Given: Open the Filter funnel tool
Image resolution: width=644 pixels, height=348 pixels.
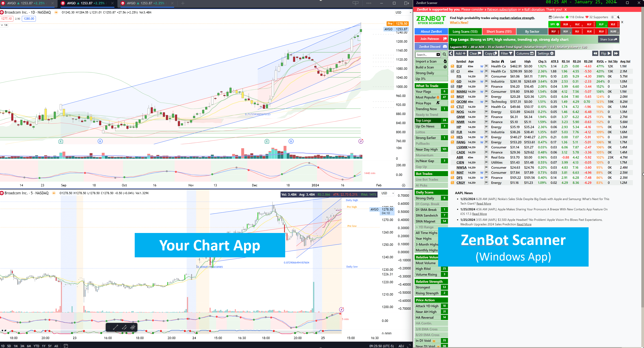Looking at the screenshot, I should (507, 53).
